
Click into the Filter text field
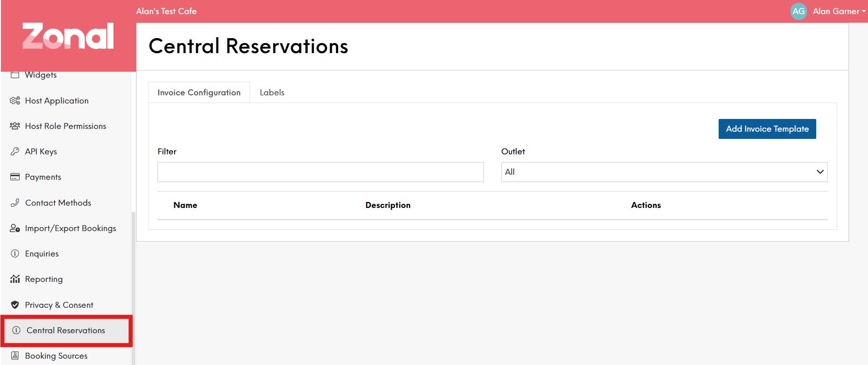(321, 172)
